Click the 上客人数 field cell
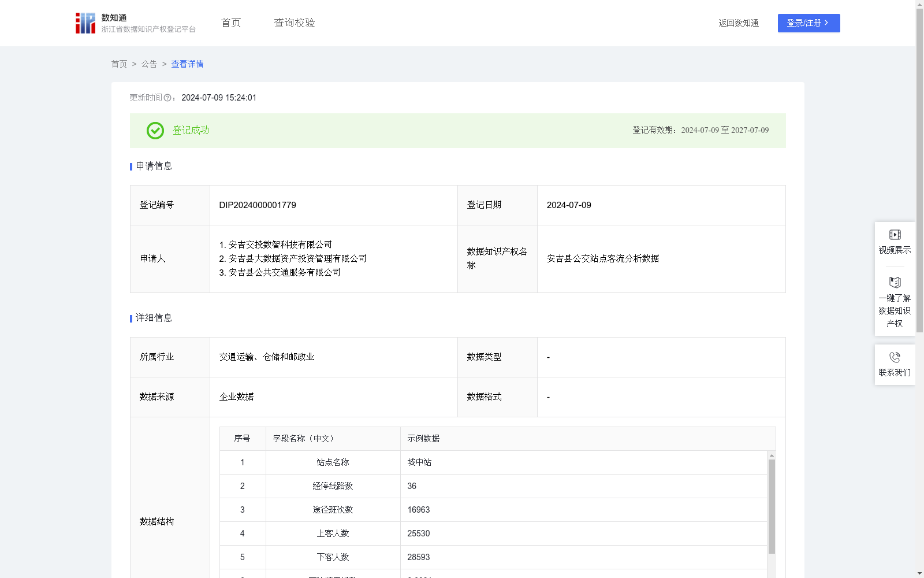 point(333,533)
